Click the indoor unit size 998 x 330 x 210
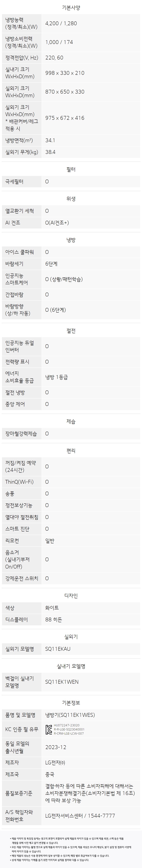Image resolution: width=142 pixels, height=868 pixels. click(x=65, y=73)
